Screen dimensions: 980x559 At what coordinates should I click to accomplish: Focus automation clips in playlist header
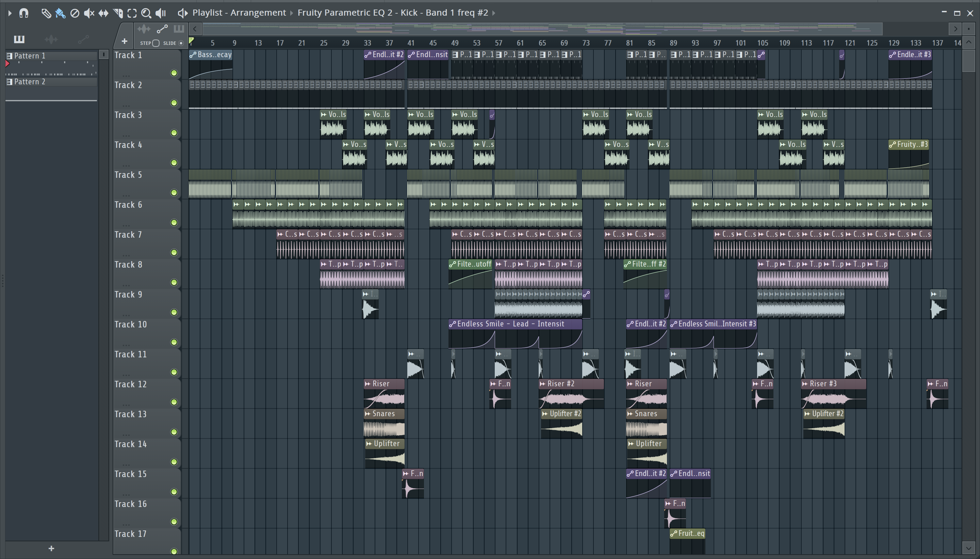point(162,29)
